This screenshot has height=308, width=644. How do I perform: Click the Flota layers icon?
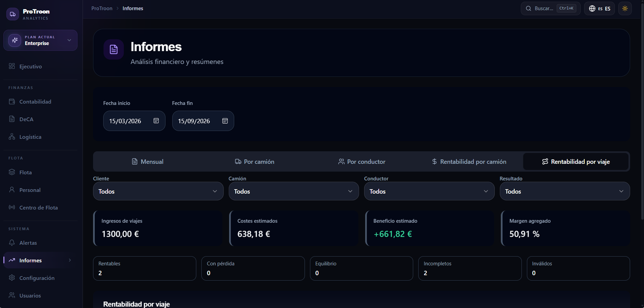(x=12, y=172)
